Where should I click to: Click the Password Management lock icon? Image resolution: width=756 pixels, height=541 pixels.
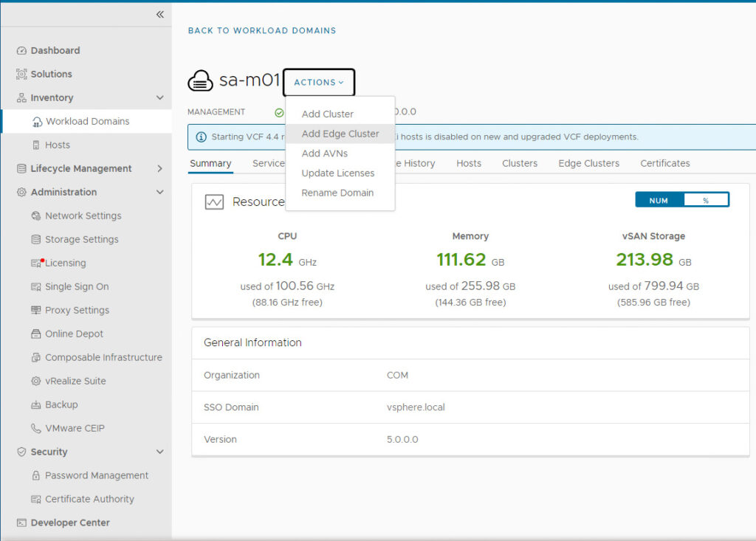point(35,475)
